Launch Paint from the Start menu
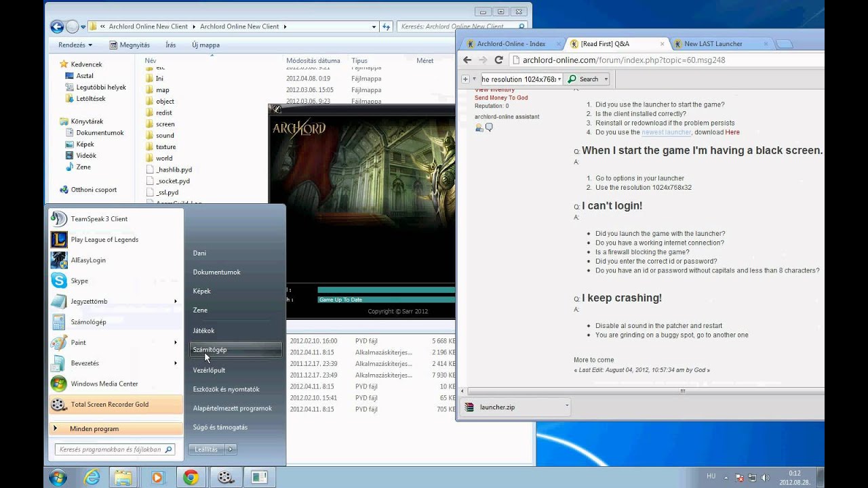Screen dimensions: 868x488 [78, 342]
